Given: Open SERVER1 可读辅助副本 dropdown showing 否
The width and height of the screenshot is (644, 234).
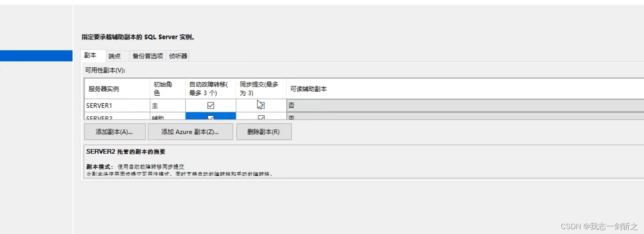Looking at the screenshot, I should (465, 105).
